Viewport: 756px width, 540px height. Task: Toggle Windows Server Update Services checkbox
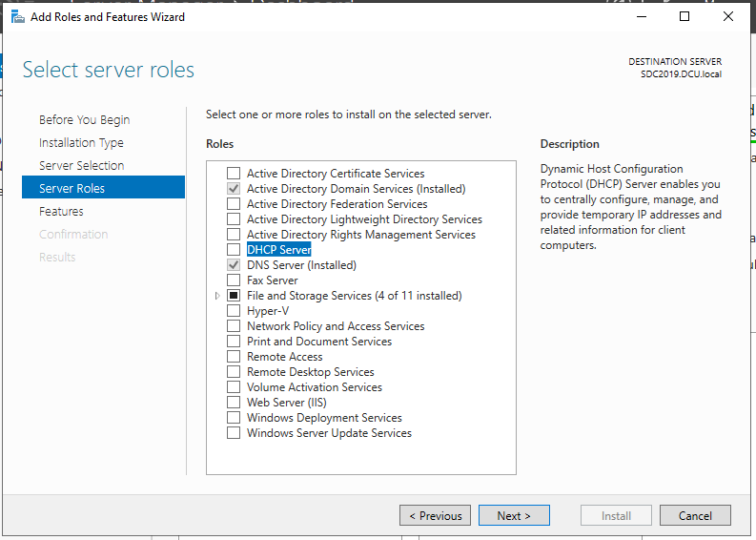tap(234, 433)
